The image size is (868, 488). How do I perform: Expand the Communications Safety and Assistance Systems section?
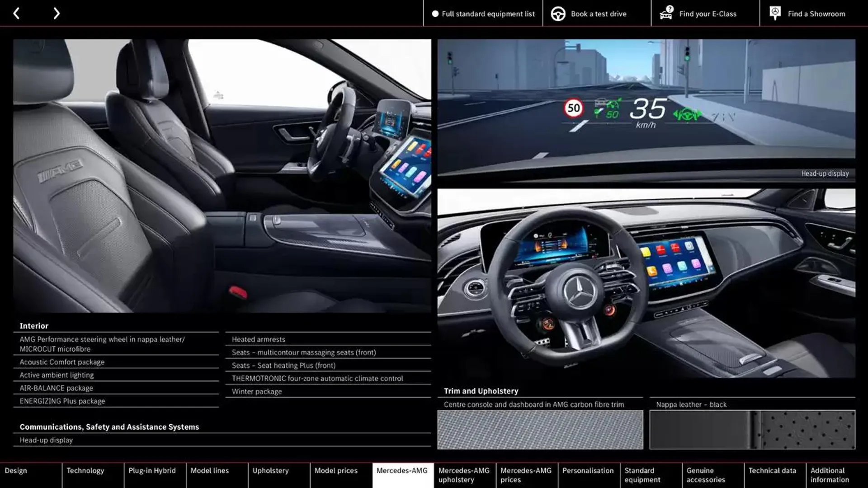pyautogui.click(x=109, y=427)
